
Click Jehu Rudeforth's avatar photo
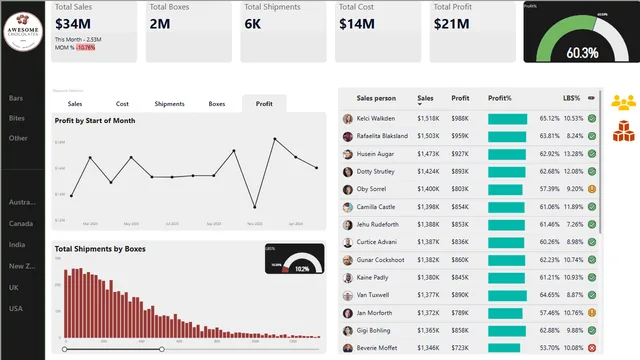[x=348, y=225]
